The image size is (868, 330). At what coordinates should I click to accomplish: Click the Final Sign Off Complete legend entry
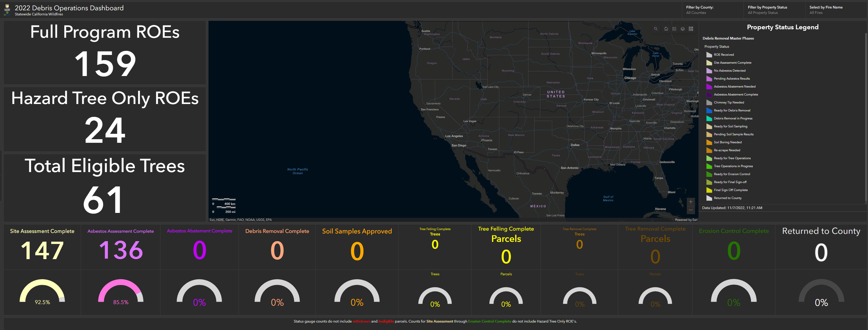point(730,190)
